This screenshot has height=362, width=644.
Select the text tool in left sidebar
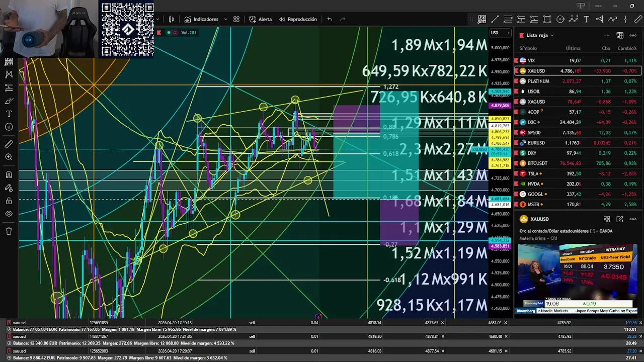coord(9,114)
